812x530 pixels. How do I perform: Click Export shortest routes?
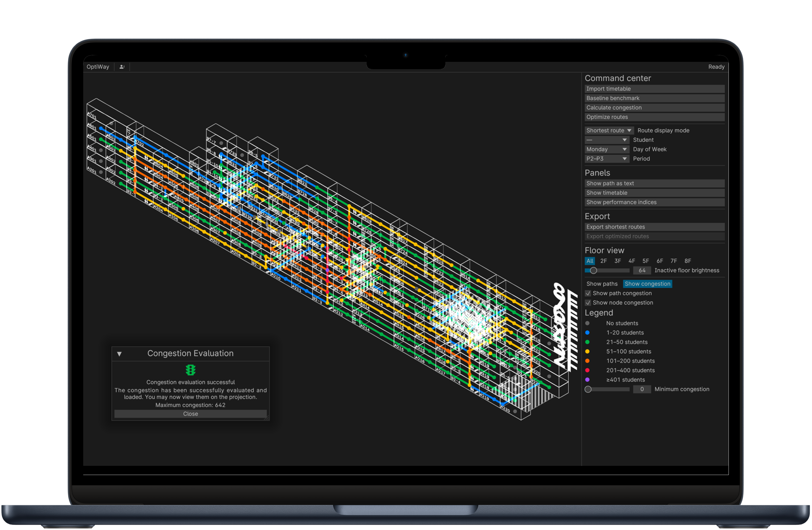654,227
